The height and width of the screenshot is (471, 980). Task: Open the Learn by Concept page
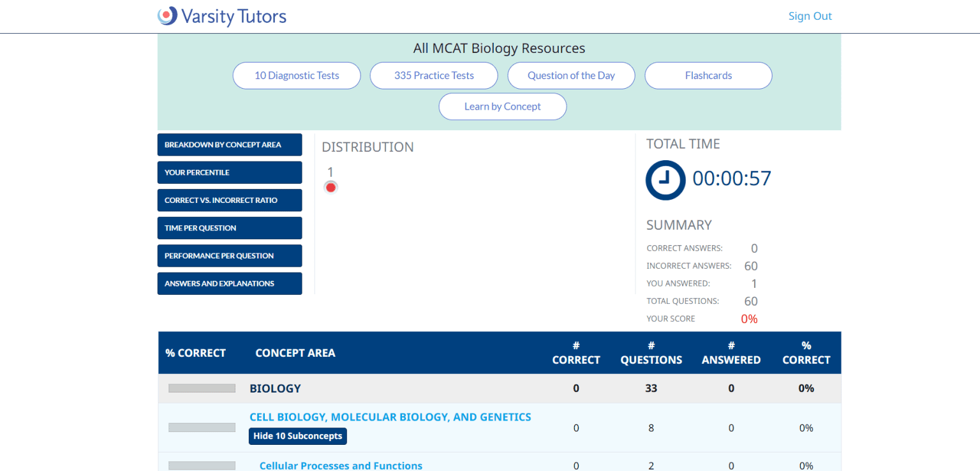pyautogui.click(x=502, y=107)
